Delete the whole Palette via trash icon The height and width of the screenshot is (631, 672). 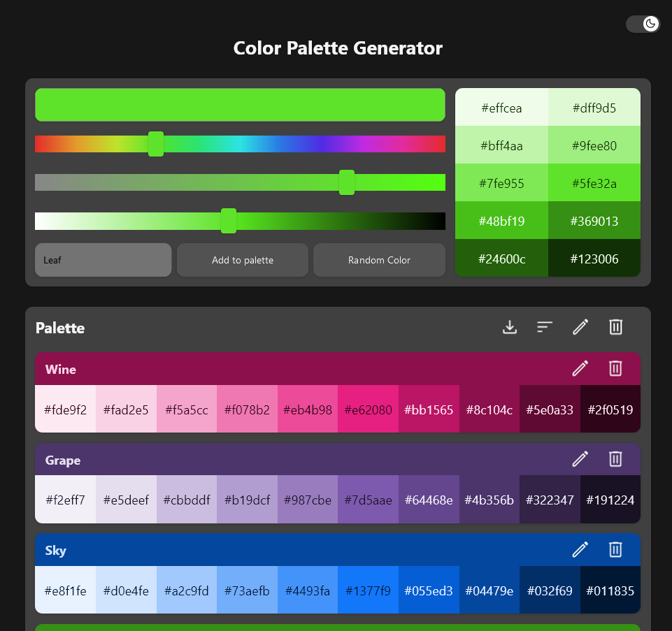click(x=616, y=327)
